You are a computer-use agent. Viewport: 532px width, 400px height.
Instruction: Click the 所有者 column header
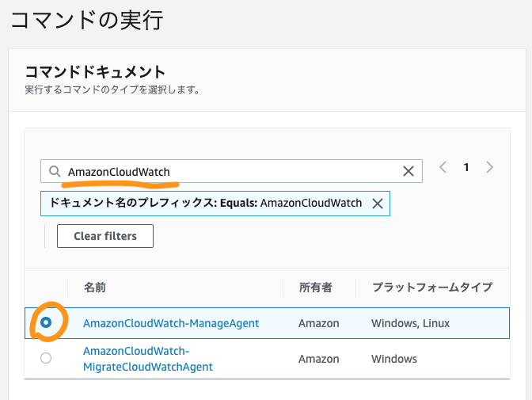pos(316,288)
